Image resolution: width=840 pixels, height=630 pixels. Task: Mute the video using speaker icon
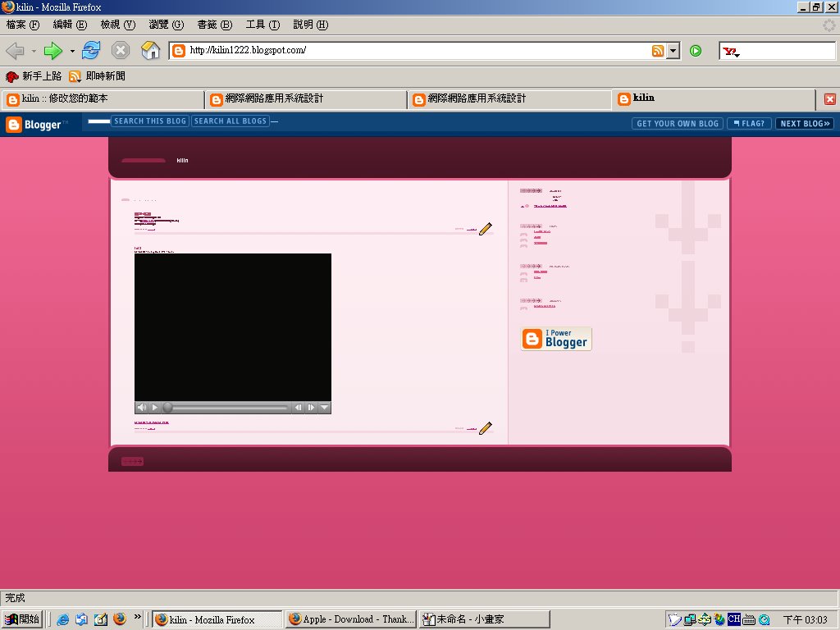tap(141, 408)
